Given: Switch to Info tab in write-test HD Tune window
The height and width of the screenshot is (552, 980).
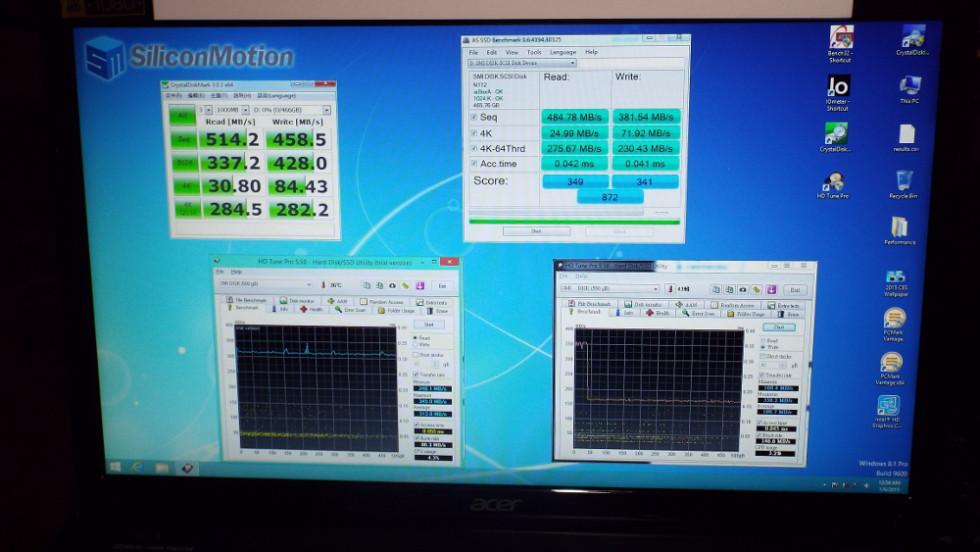Looking at the screenshot, I should point(624,313).
